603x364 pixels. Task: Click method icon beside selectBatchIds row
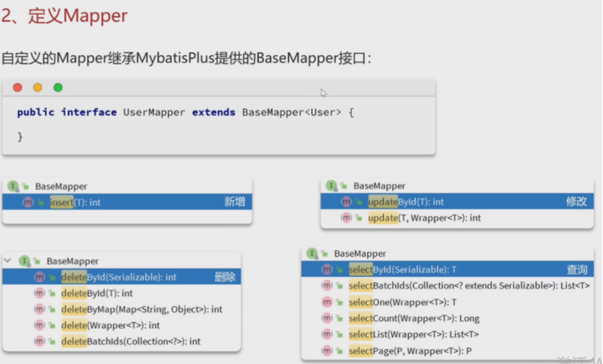[x=327, y=286]
